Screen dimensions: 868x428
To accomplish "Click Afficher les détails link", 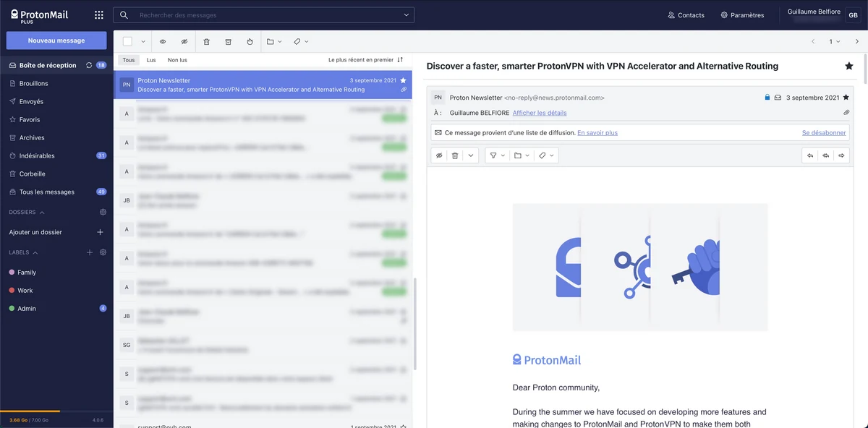I will pos(540,113).
